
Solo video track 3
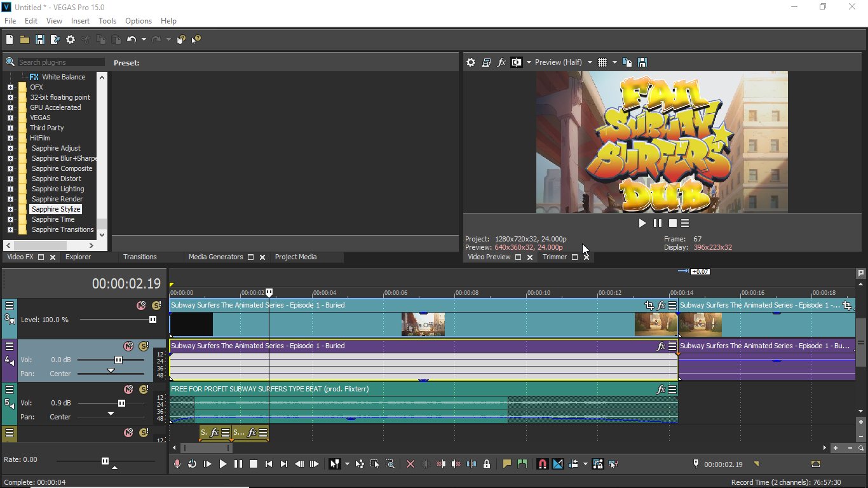pos(156,306)
